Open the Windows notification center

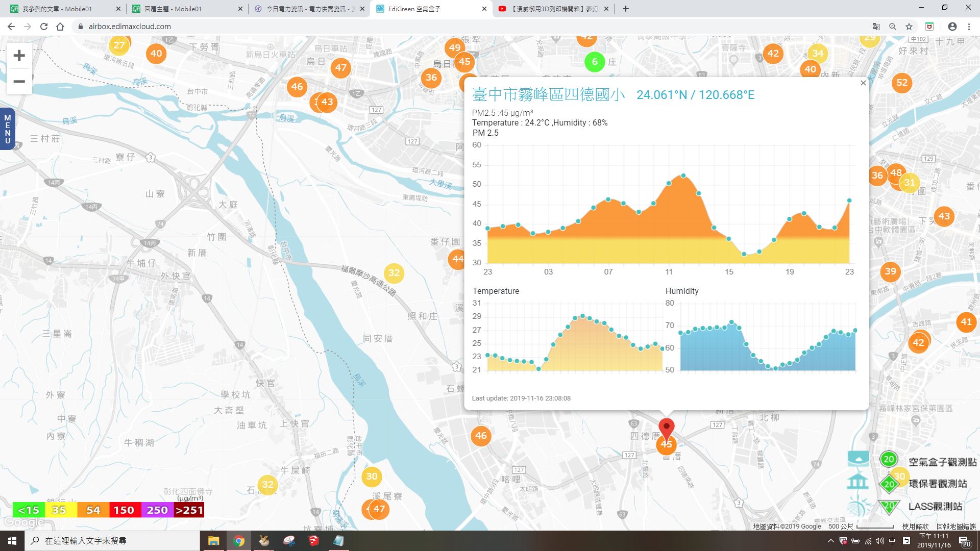(965, 541)
